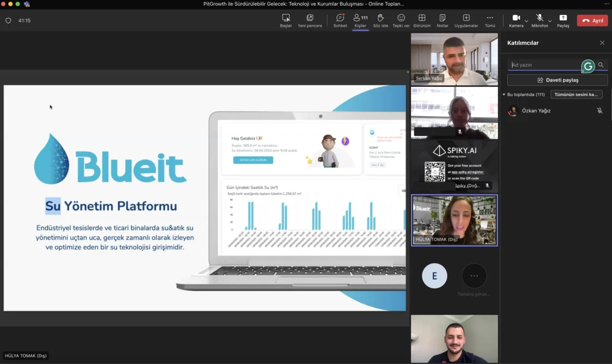The height and width of the screenshot is (364, 612).
Task: Expand the Mikrofon options dropdown arrow
Action: coord(550,21)
